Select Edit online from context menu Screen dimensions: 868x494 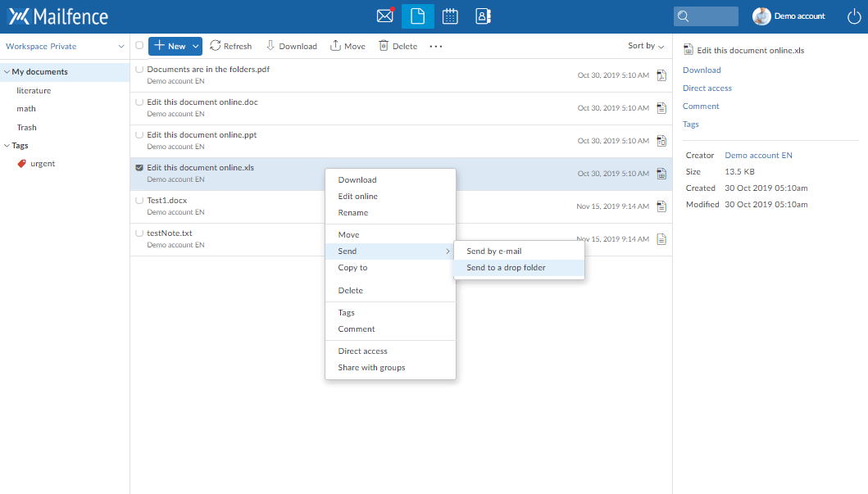pyautogui.click(x=357, y=197)
